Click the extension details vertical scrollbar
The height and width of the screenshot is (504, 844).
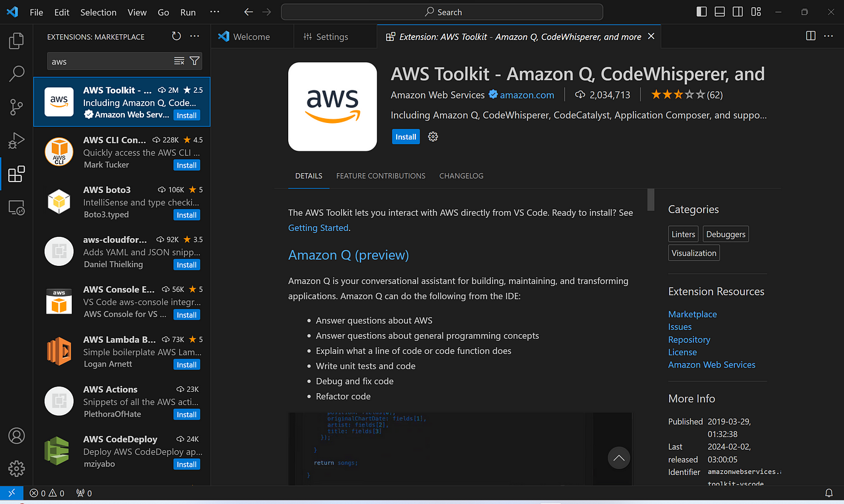pyautogui.click(x=650, y=200)
